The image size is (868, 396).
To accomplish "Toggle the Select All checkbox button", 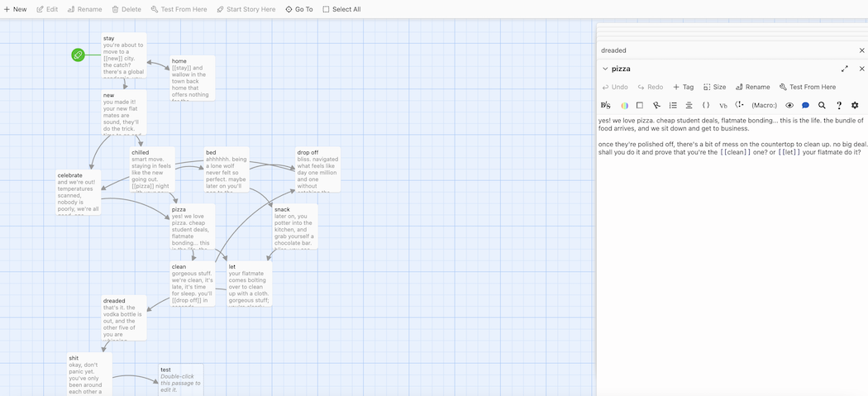I will (341, 9).
